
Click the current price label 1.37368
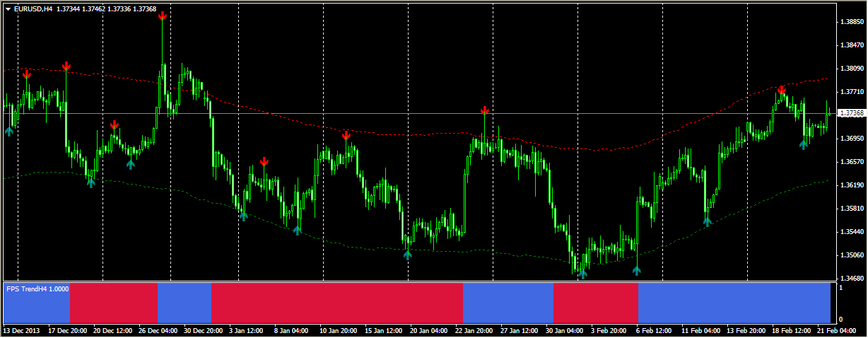coord(852,113)
